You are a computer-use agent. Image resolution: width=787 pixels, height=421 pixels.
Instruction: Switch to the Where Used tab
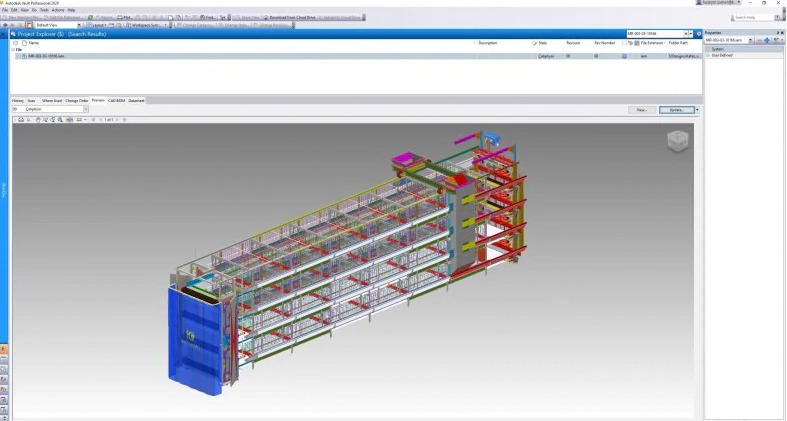pos(52,101)
